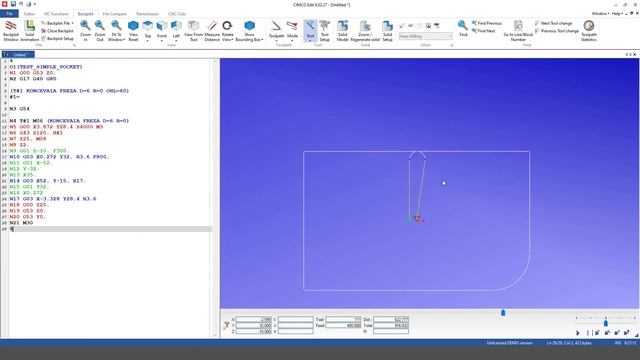Click the play simulation button
This screenshot has width=640, height=360.
tap(578, 333)
